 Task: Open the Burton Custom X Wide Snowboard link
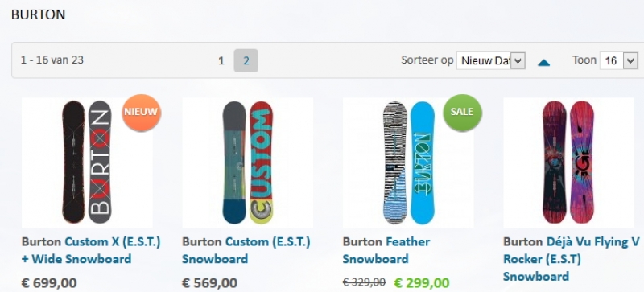(91, 250)
